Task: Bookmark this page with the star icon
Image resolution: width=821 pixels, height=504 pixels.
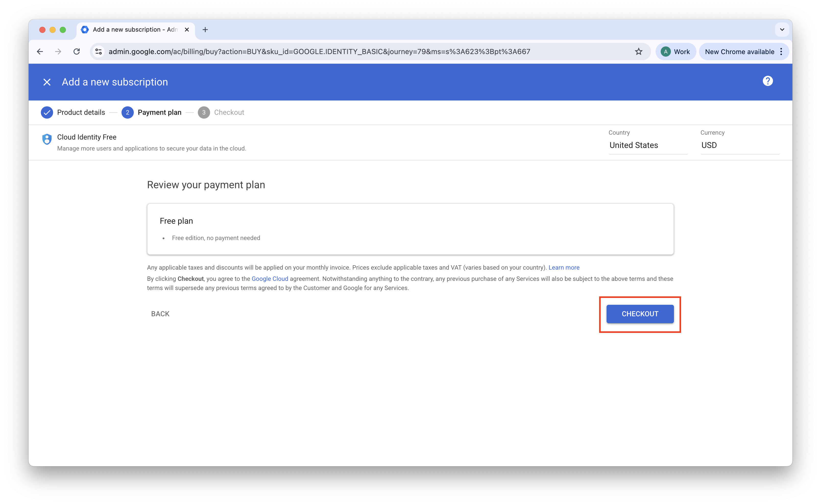Action: tap(638, 52)
